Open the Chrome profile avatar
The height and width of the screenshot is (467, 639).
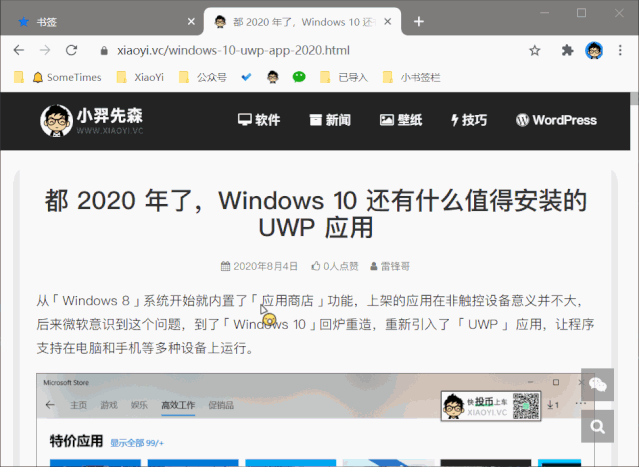[594, 51]
